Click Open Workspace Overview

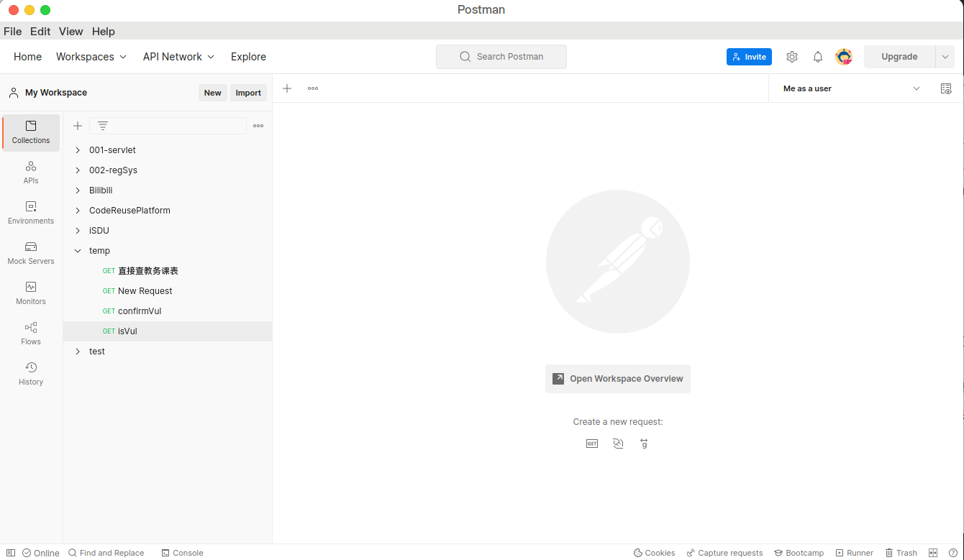(618, 379)
